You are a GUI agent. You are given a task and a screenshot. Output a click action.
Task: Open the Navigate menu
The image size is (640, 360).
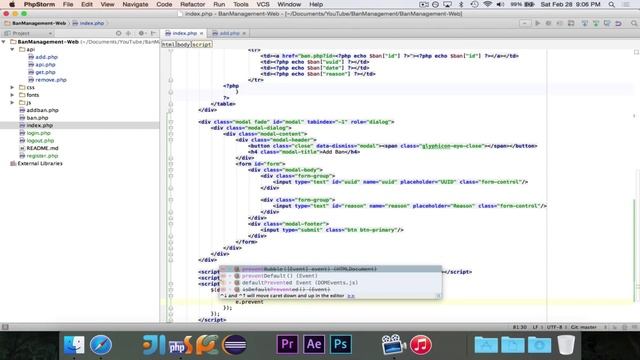(135, 4)
